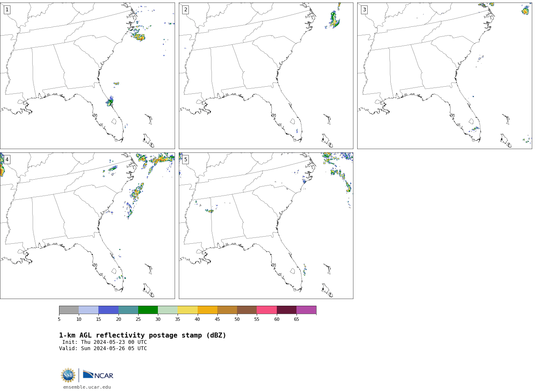Click the panel label number 4
The height and width of the screenshot is (392, 536).
pos(7,160)
